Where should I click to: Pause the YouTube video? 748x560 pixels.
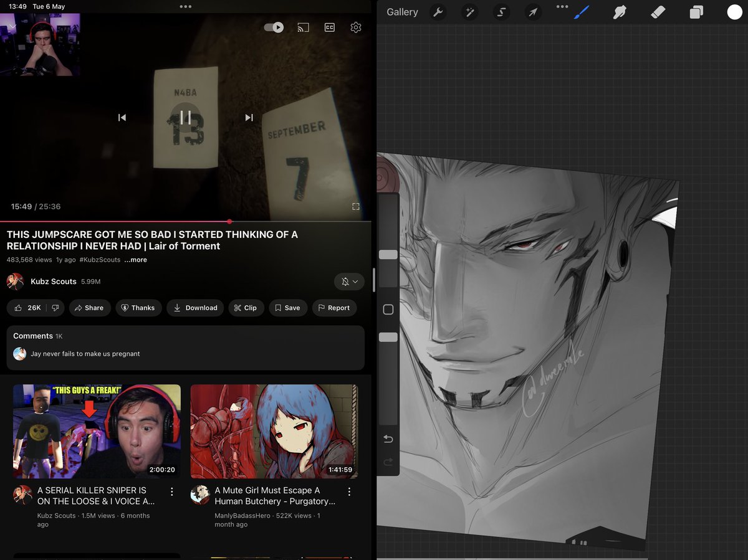tap(185, 117)
